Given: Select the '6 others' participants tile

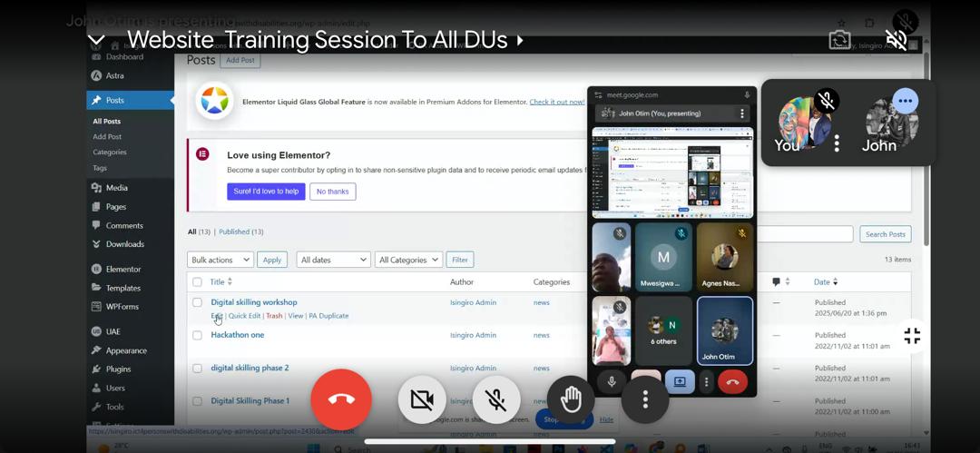Looking at the screenshot, I should pos(663,330).
